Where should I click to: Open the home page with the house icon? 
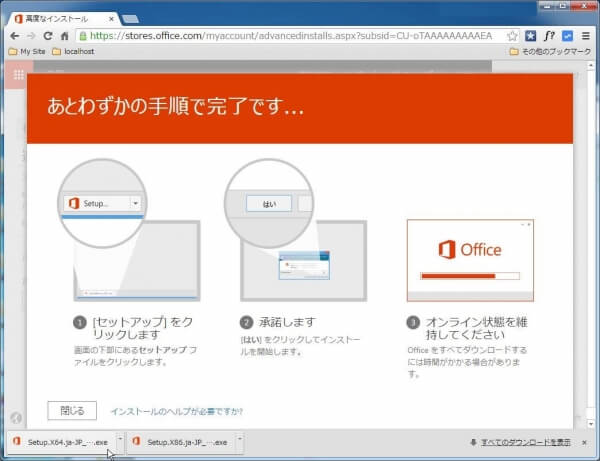[x=64, y=36]
